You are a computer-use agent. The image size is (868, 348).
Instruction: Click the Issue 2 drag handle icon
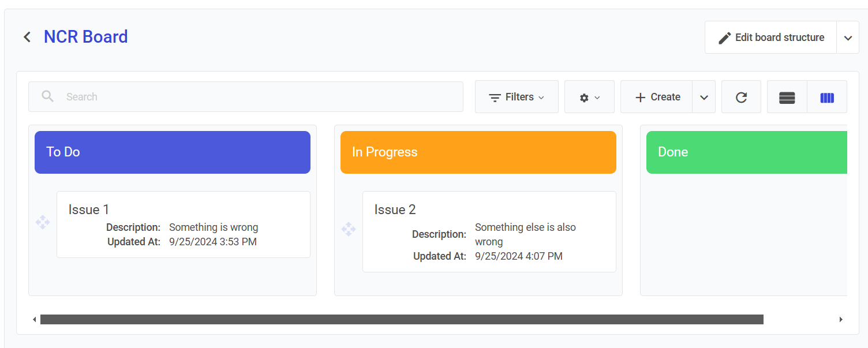349,229
